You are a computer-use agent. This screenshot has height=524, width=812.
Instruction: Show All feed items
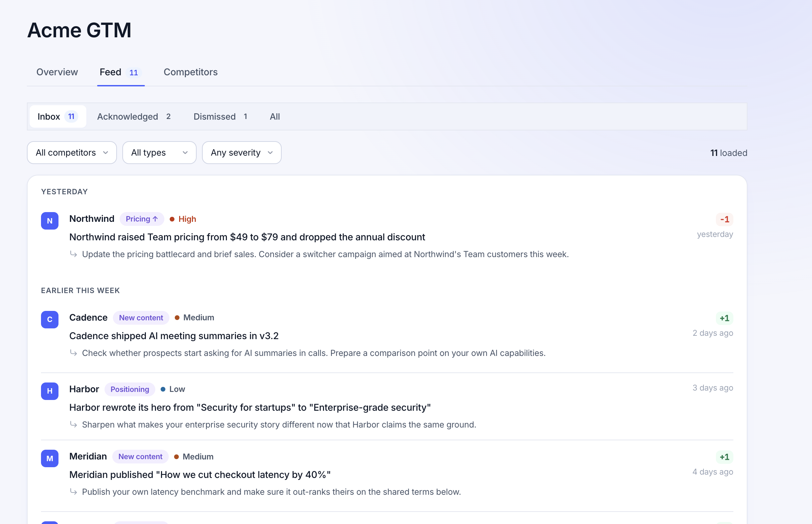tap(275, 116)
